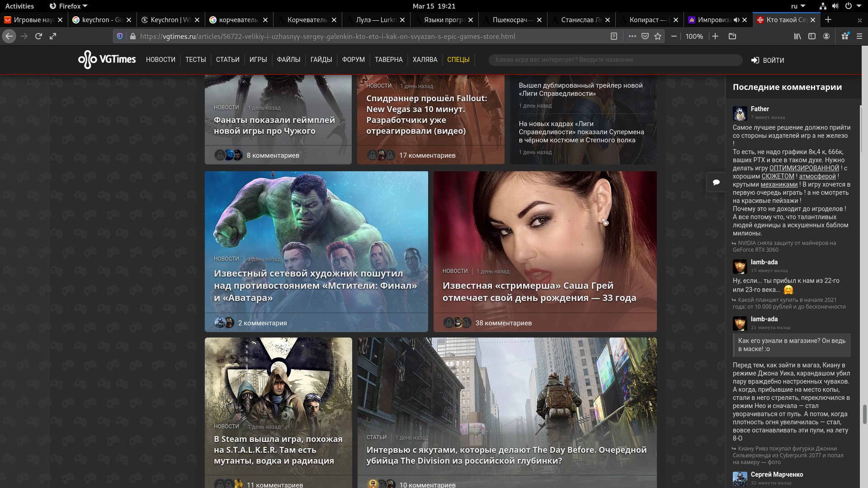
Task: Click the forward navigation arrow
Action: 24,36
